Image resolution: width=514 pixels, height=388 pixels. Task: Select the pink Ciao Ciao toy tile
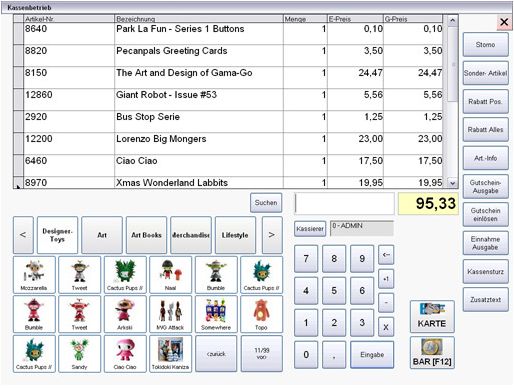(x=125, y=354)
